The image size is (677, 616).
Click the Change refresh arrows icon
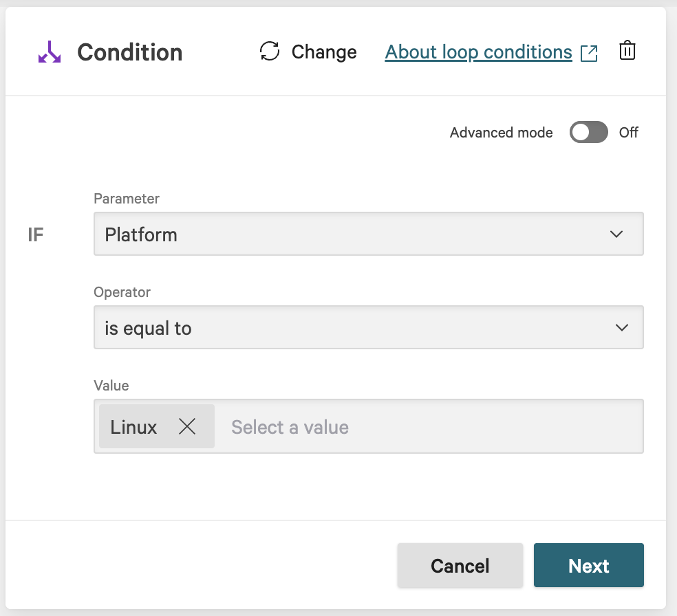[270, 52]
